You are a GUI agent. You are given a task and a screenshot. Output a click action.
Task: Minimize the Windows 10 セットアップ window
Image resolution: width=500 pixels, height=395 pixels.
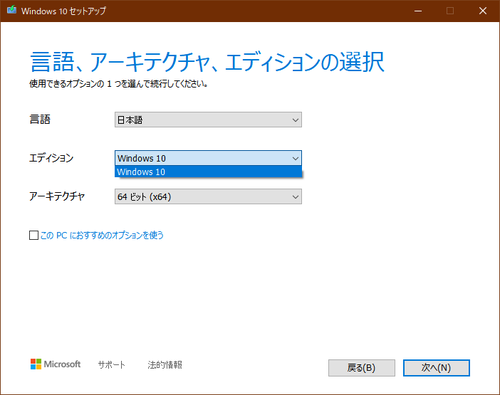pos(418,11)
